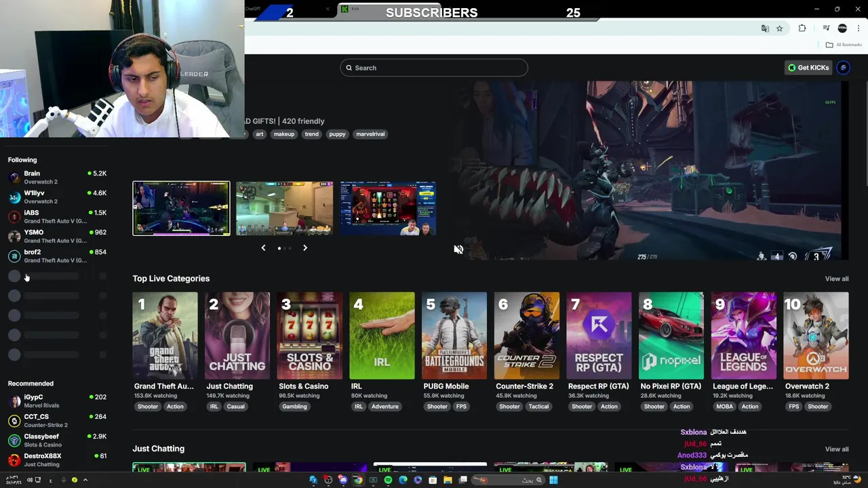Click the Just Chatting section heading
The height and width of the screenshot is (488, 868).
pos(159,449)
